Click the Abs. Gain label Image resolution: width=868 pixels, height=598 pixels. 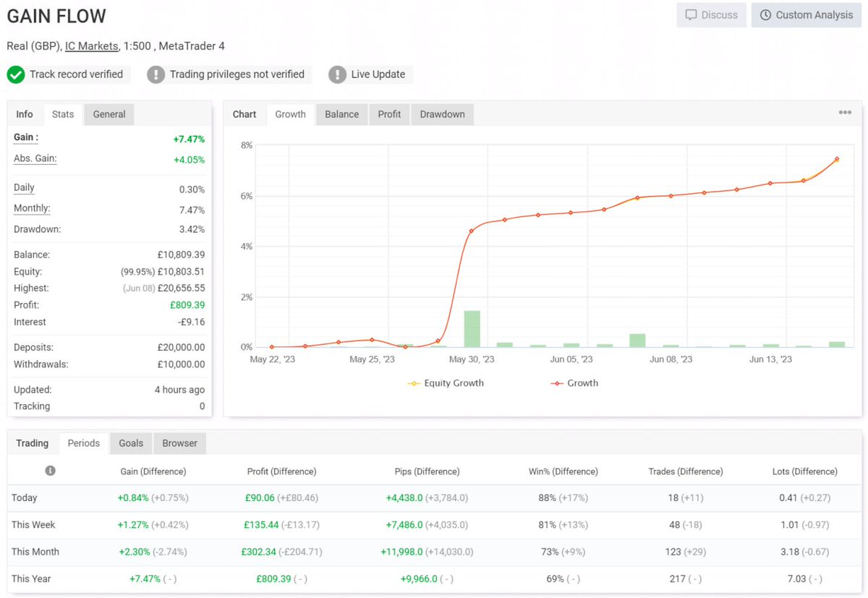[35, 159]
